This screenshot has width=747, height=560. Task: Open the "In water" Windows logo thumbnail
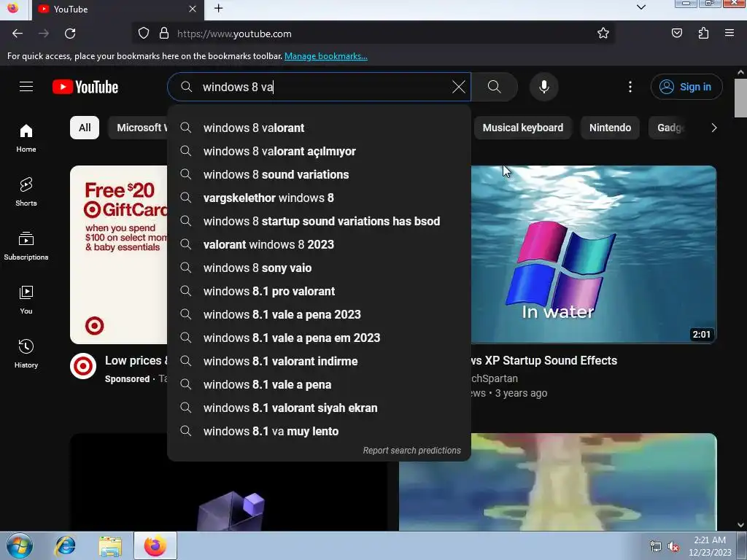594,254
